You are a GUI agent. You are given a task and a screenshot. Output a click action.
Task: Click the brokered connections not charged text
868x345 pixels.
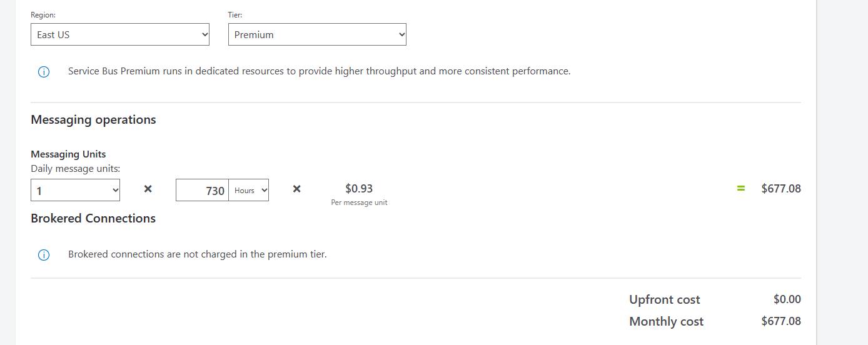[198, 254]
